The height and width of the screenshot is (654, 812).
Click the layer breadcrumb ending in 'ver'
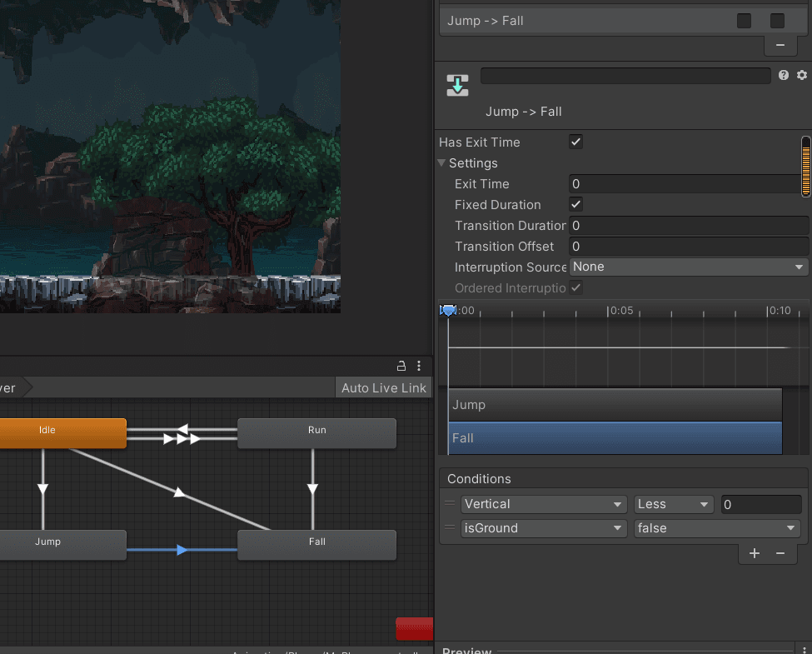[x=14, y=387]
